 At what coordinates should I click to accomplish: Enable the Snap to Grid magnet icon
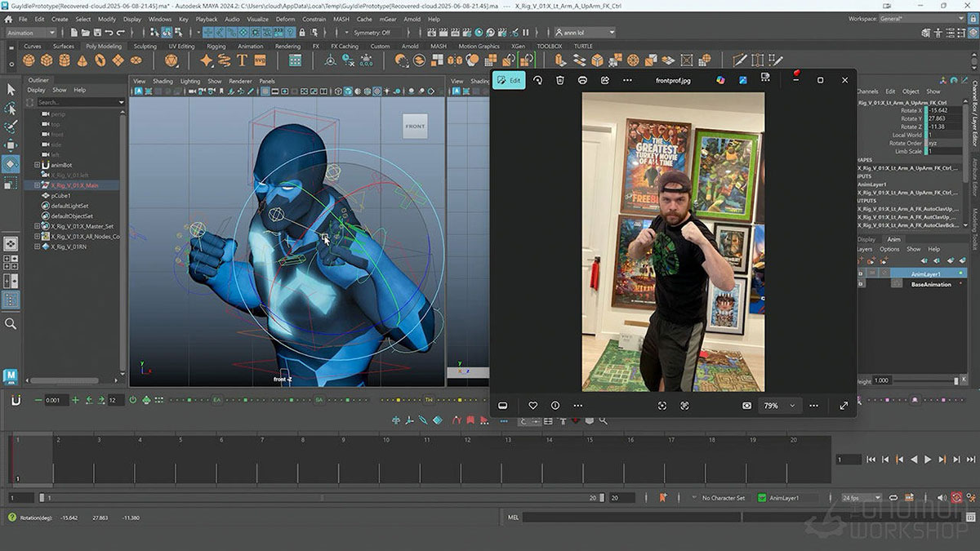[x=208, y=33]
